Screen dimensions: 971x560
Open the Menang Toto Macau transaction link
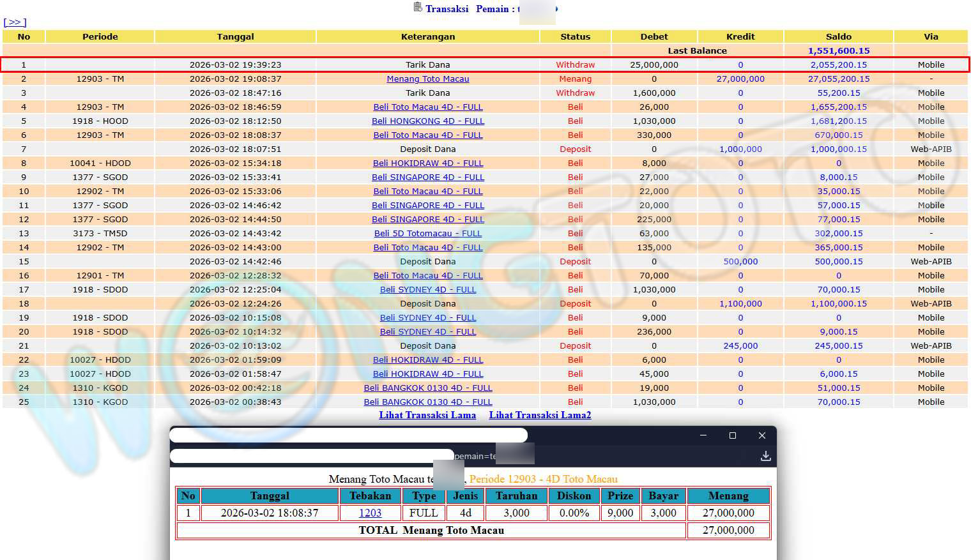pos(427,79)
